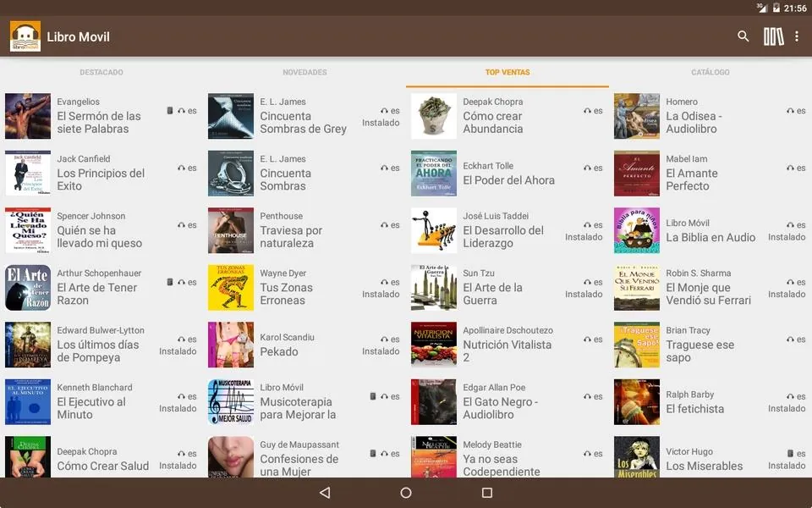Image resolution: width=812 pixels, height=508 pixels.
Task: Select the title Cincuenta Sombras by E. L. James
Action: 285,179
